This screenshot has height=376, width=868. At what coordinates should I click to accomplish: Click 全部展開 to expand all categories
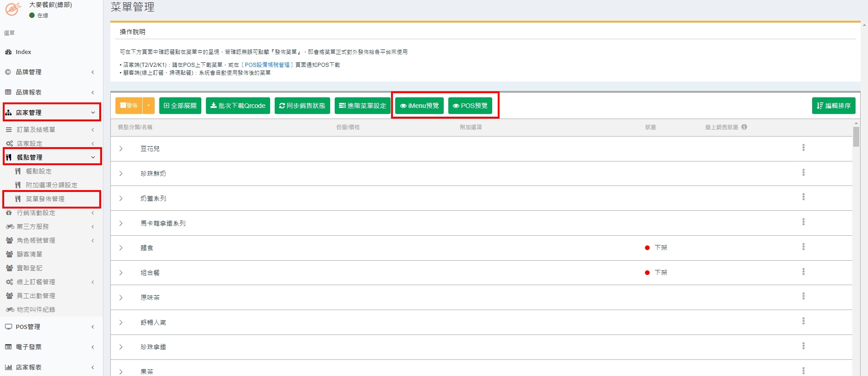tap(180, 106)
